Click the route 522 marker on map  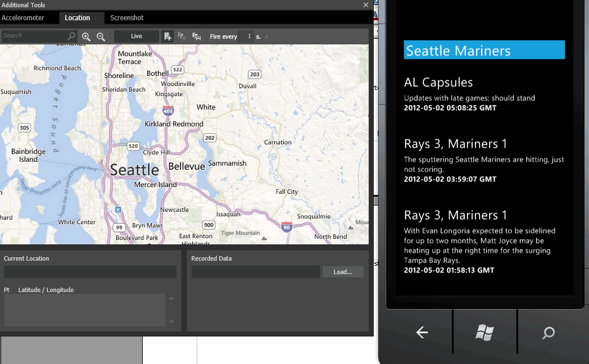[x=178, y=70]
